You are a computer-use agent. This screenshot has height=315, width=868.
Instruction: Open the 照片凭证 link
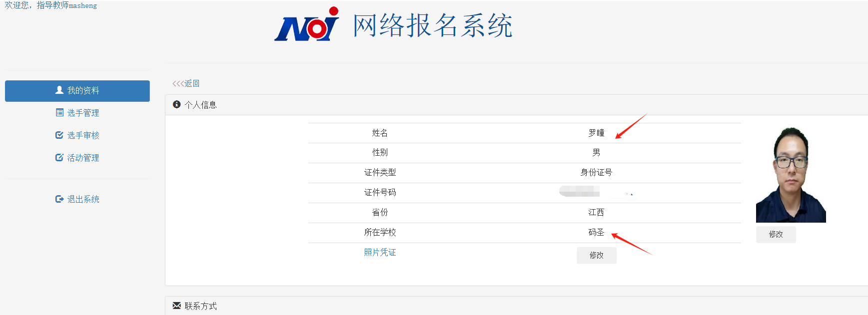[380, 253]
